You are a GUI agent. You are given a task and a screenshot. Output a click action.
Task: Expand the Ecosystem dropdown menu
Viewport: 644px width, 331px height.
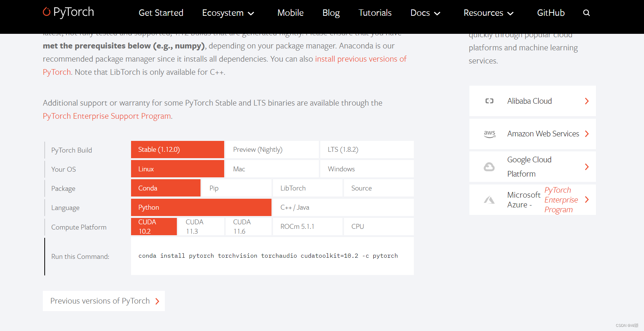[228, 13]
